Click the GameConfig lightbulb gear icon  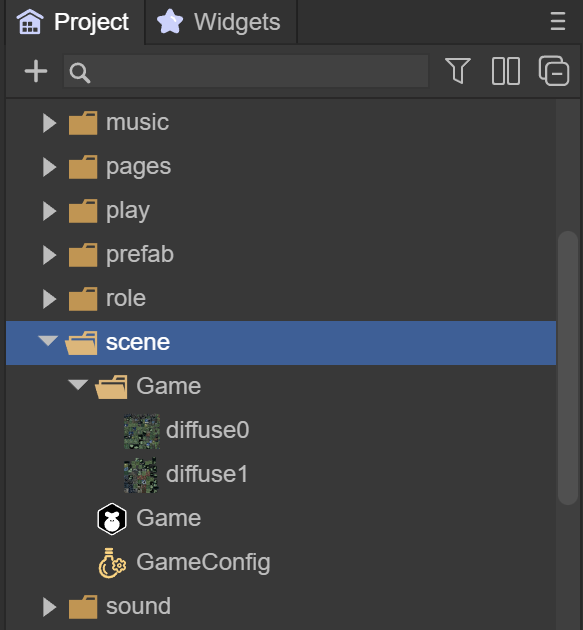point(112,563)
